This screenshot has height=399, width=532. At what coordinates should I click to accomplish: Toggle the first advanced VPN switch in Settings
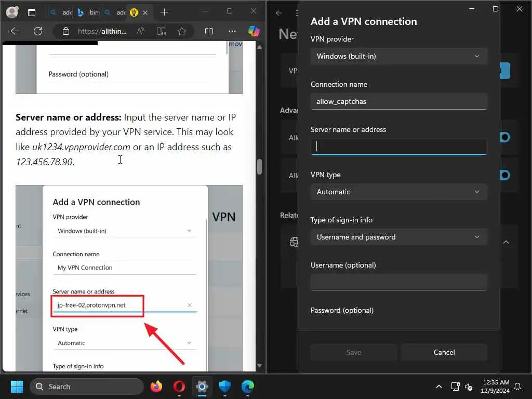point(505,137)
